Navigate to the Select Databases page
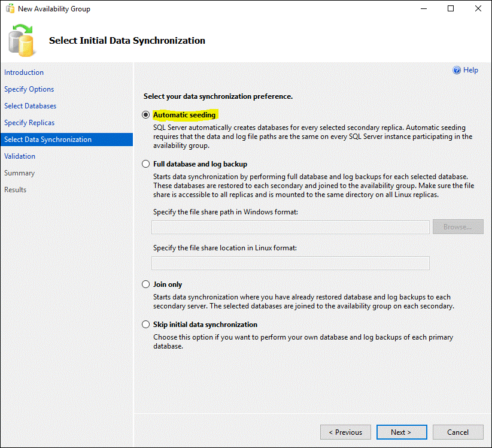This screenshot has width=492, height=448. pyautogui.click(x=30, y=106)
